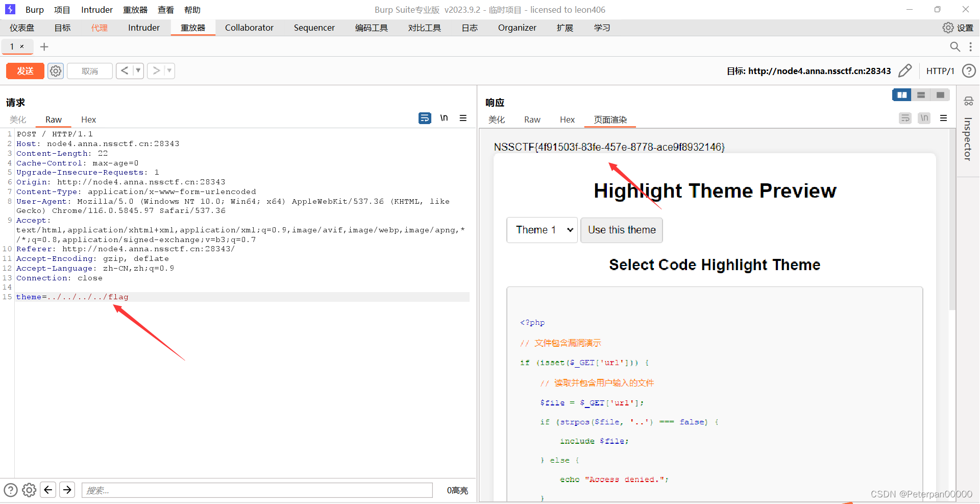This screenshot has width=980, height=504.
Task: Open the 查看 menu
Action: [166, 10]
